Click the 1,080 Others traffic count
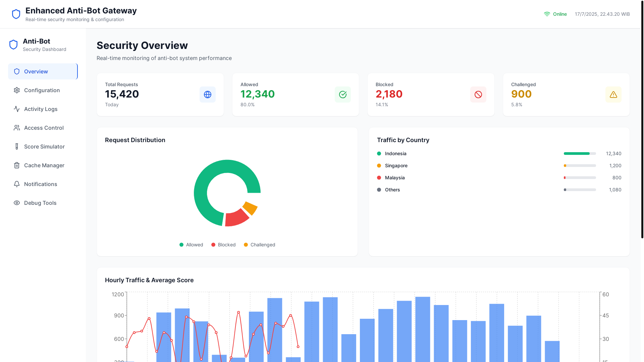This screenshot has height=362, width=644. 615,190
